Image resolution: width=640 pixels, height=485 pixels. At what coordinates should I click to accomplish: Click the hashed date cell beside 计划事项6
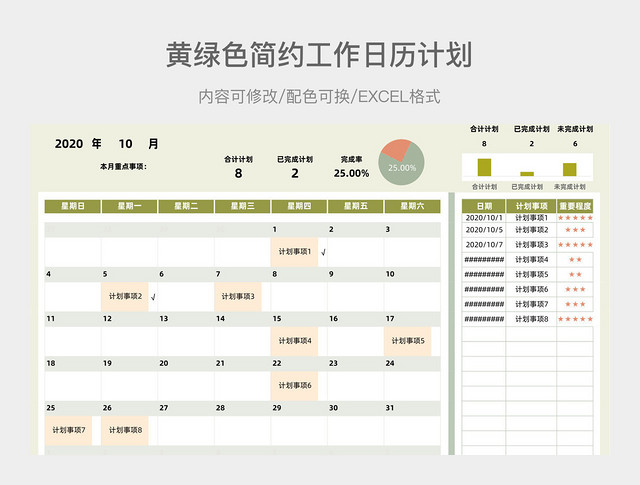(x=484, y=289)
